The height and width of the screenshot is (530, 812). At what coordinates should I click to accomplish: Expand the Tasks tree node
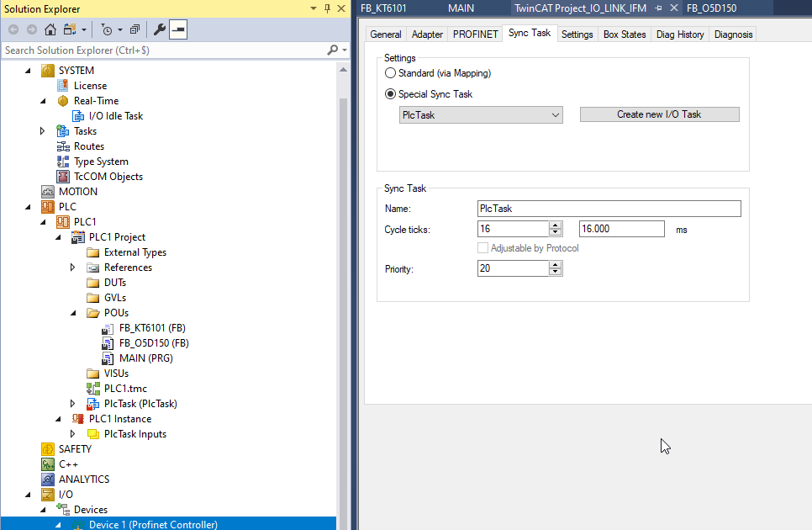coord(43,131)
